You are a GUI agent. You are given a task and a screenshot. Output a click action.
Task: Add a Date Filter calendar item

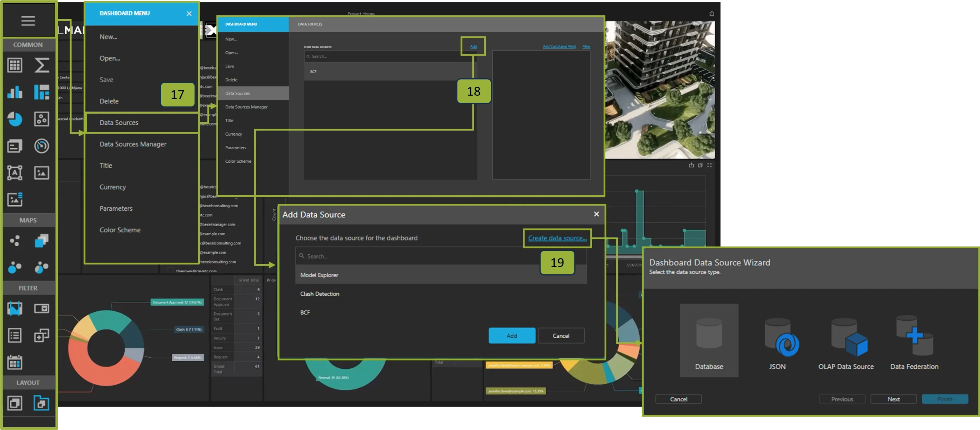15,362
